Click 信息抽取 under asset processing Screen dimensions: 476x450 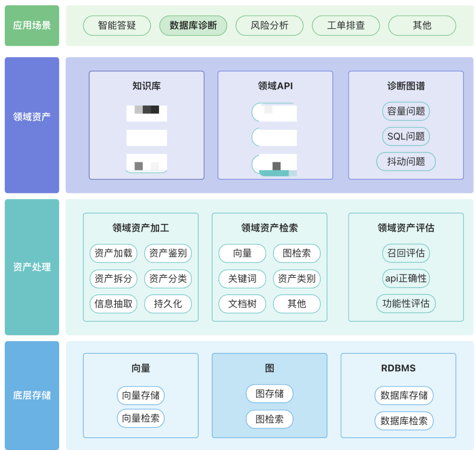click(x=113, y=304)
